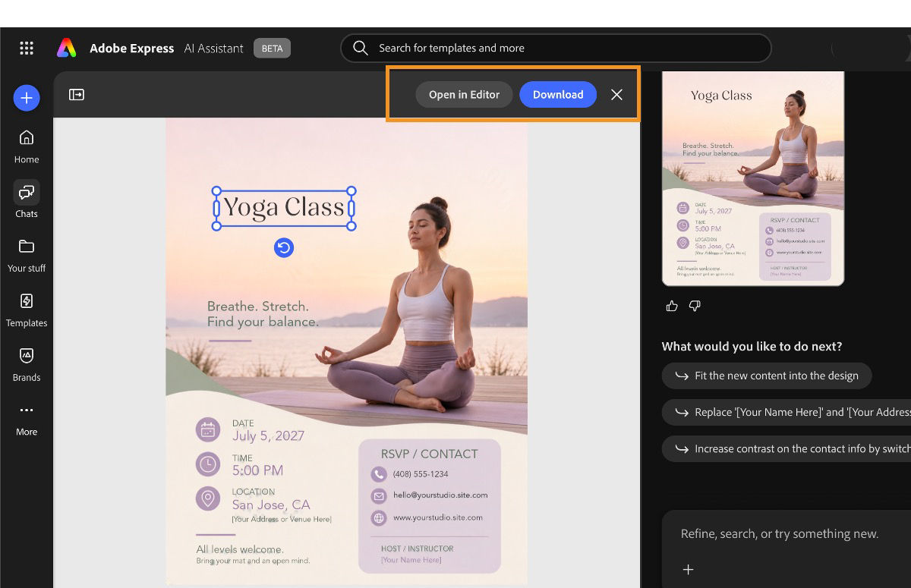Toggle the panel collapse icon
Viewport: 911px width, 588px height.
(x=77, y=95)
